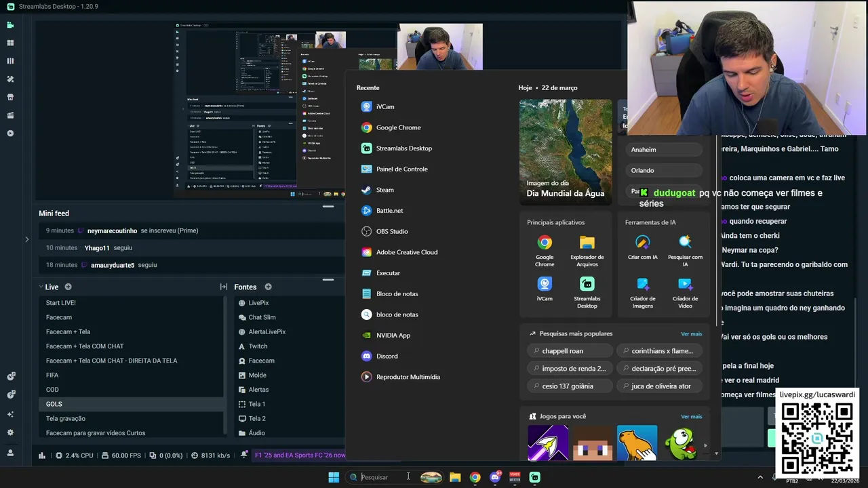Open performance stats bar-chart icon

(x=42, y=455)
